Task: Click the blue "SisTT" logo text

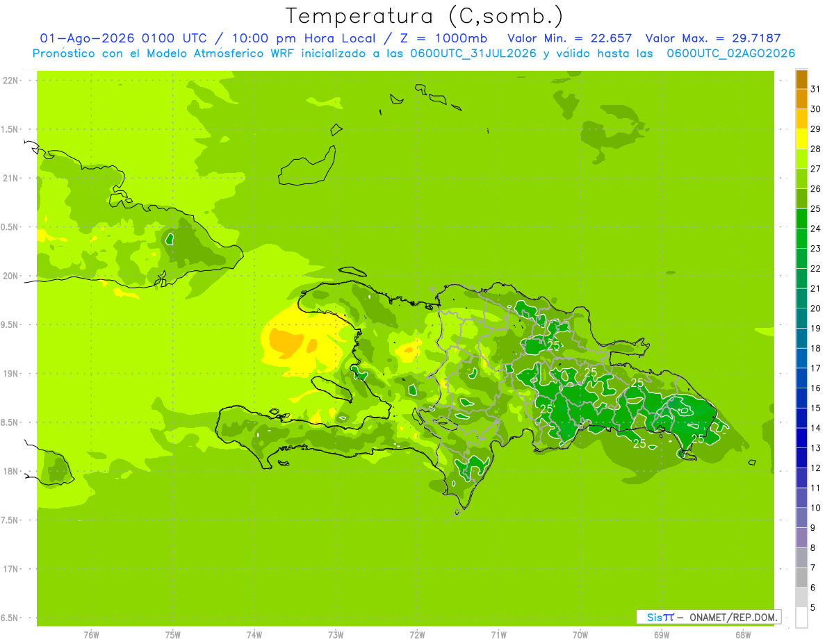Action: point(660,617)
